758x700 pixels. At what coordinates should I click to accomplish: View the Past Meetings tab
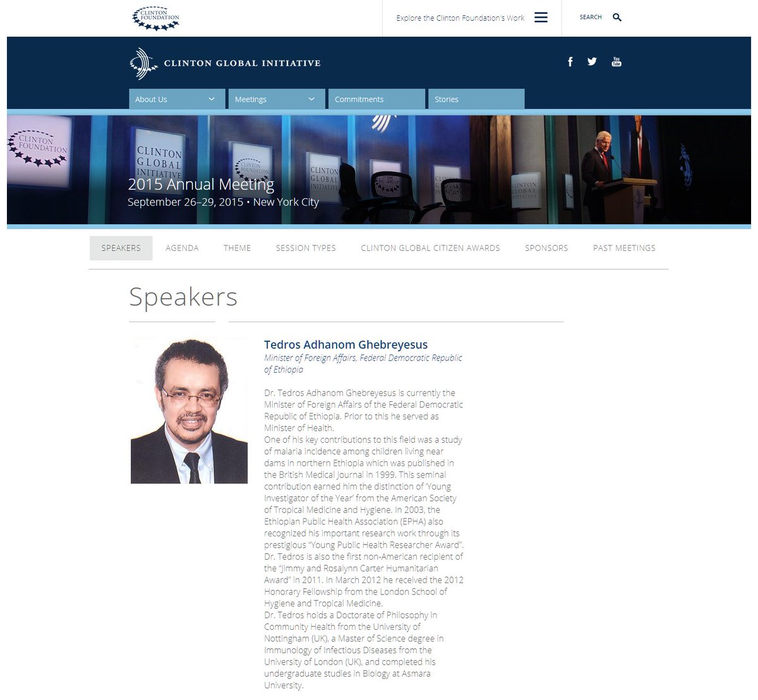pyautogui.click(x=624, y=248)
